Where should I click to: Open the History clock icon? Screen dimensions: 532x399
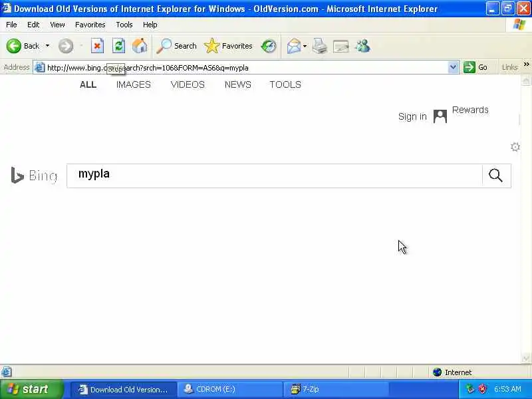(x=269, y=46)
